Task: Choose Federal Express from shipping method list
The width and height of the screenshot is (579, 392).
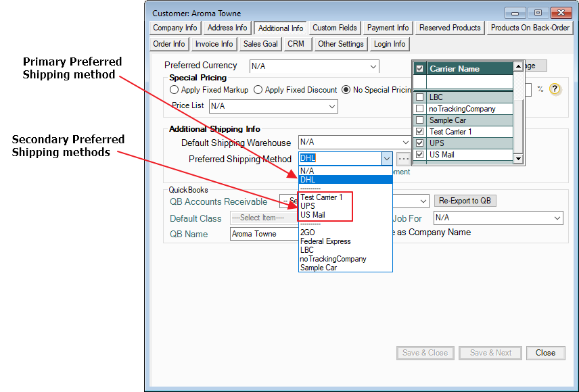Action: (x=325, y=241)
